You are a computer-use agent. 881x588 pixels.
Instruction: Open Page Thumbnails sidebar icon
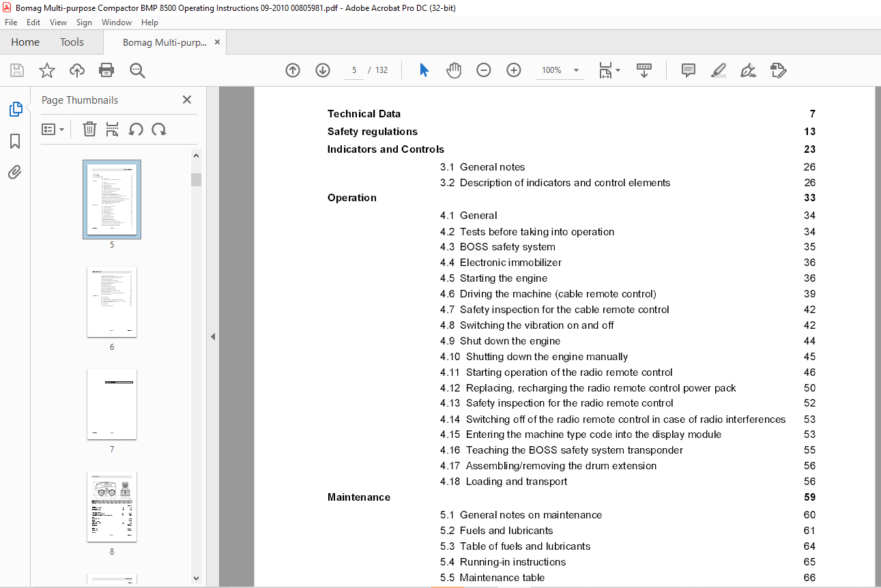pyautogui.click(x=15, y=109)
